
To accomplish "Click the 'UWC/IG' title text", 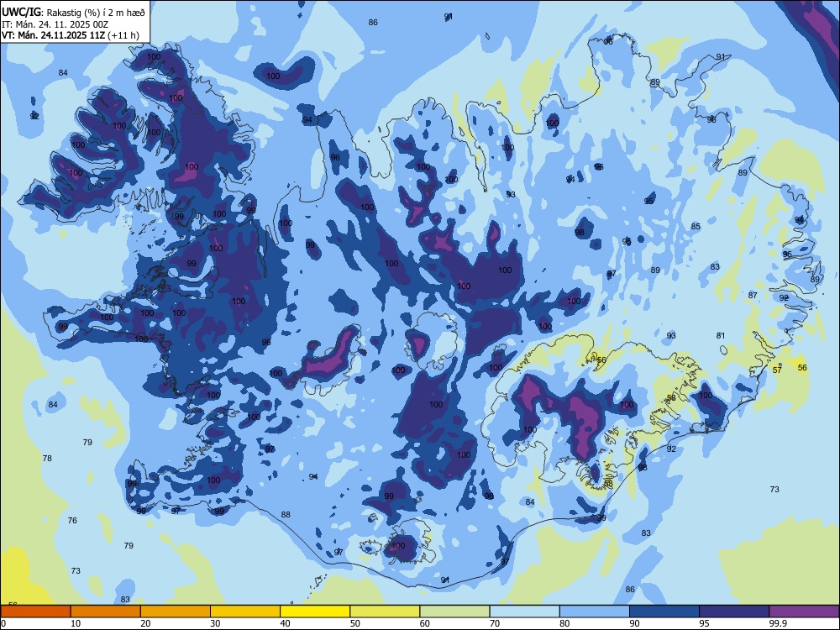I will point(20,13).
